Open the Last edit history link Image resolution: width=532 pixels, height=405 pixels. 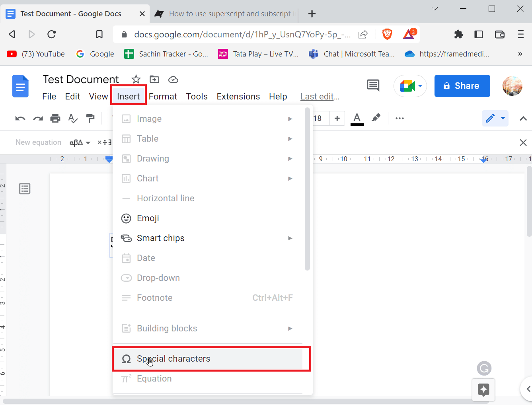pos(320,97)
